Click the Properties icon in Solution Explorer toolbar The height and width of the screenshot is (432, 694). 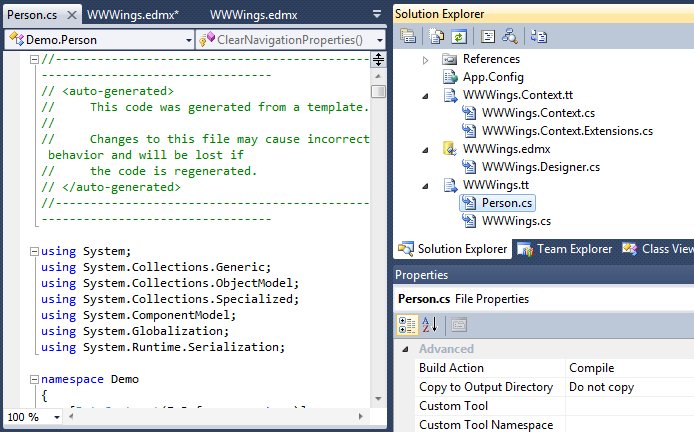pyautogui.click(x=408, y=37)
